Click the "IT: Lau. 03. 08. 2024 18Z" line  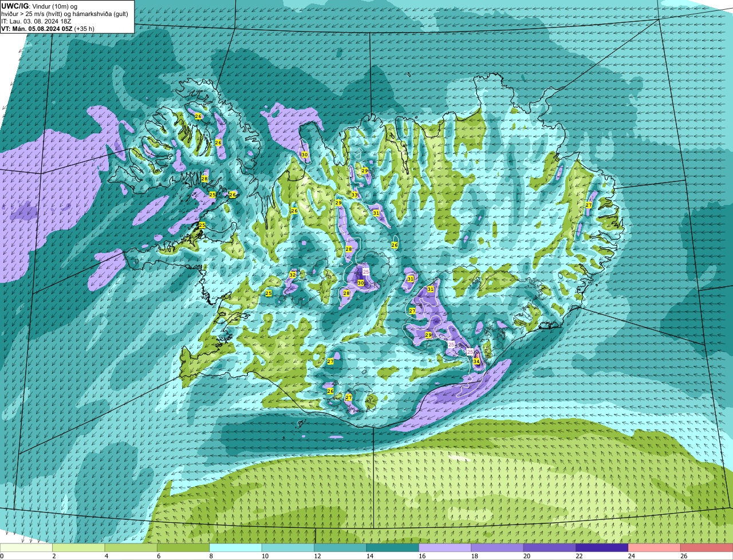36,21
